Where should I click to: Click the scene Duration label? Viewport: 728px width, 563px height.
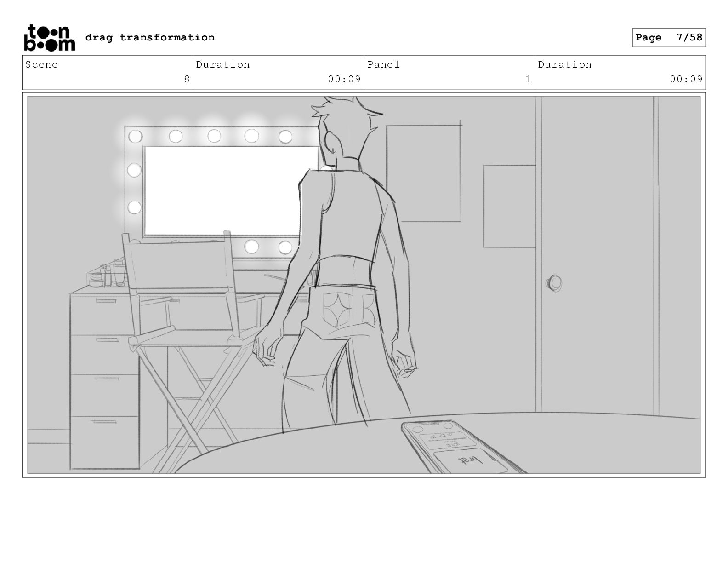tap(223, 64)
